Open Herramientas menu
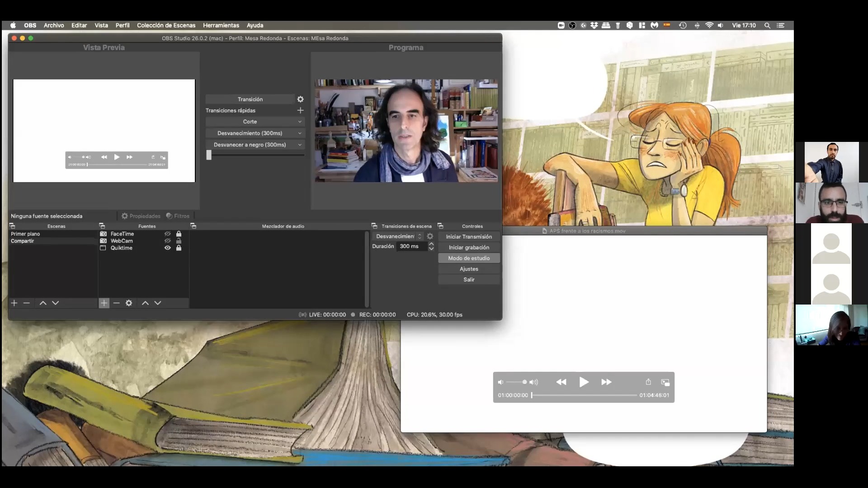Screen dimensions: 868x488 tap(221, 25)
